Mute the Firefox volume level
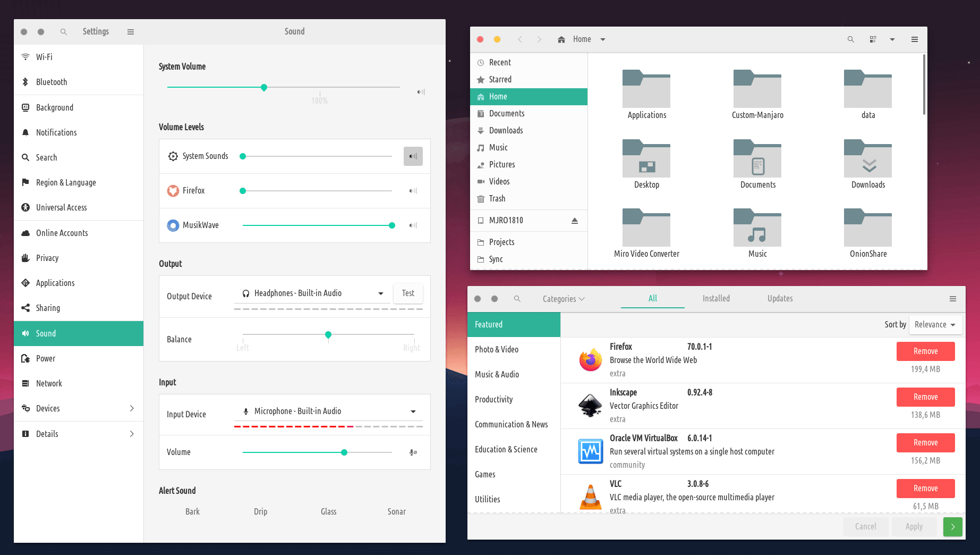This screenshot has width=980, height=555. tap(413, 191)
